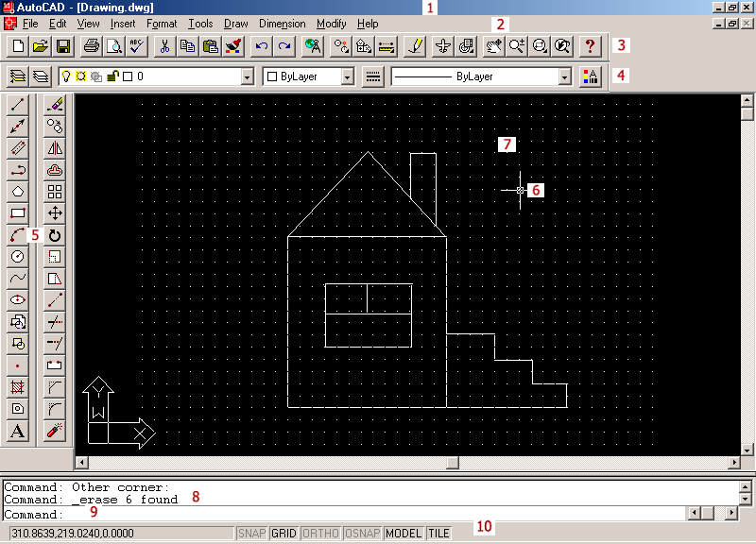756x544 pixels.
Task: Open the Draw menu
Action: tap(235, 24)
